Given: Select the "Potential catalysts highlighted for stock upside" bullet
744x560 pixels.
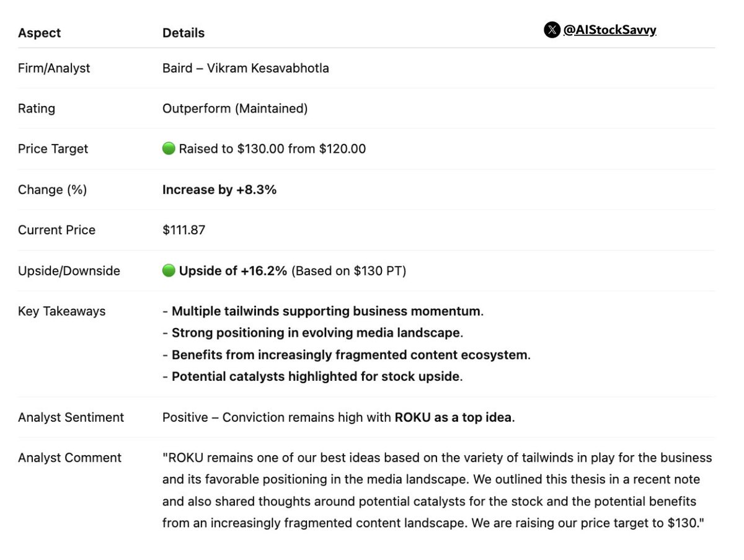Looking at the screenshot, I should click(316, 376).
